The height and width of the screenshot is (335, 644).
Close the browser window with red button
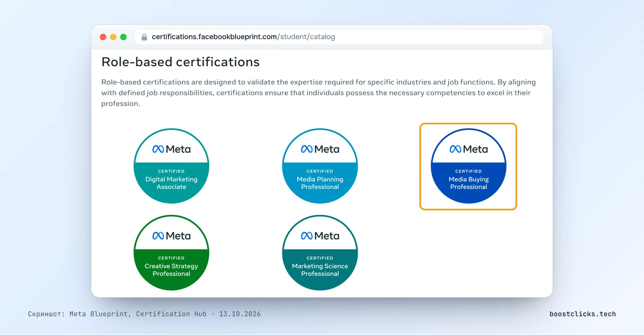[103, 37]
